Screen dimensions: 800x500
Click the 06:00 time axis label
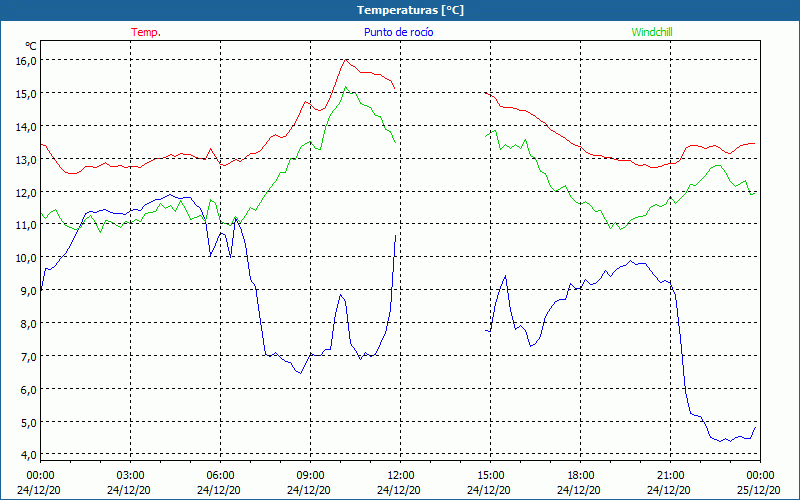click(220, 476)
